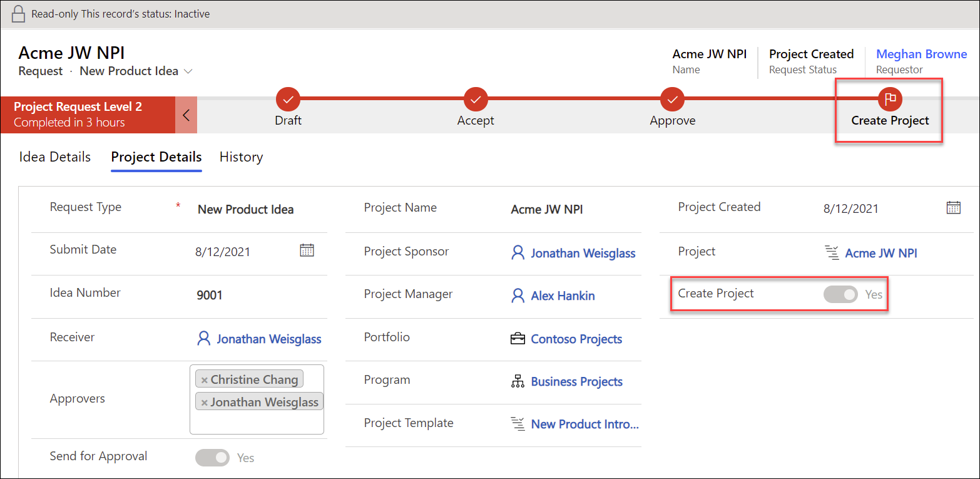Switch to the Idea Details tab
Image resolution: width=980 pixels, height=479 pixels.
click(55, 157)
